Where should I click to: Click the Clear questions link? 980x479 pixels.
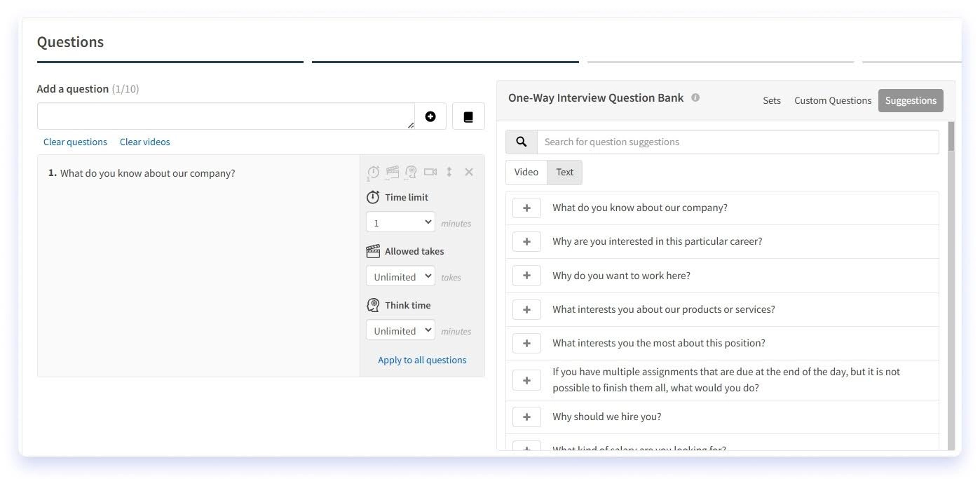pos(75,142)
